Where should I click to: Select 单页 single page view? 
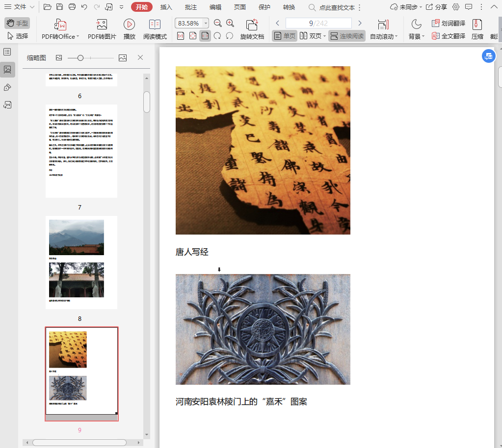coord(285,36)
